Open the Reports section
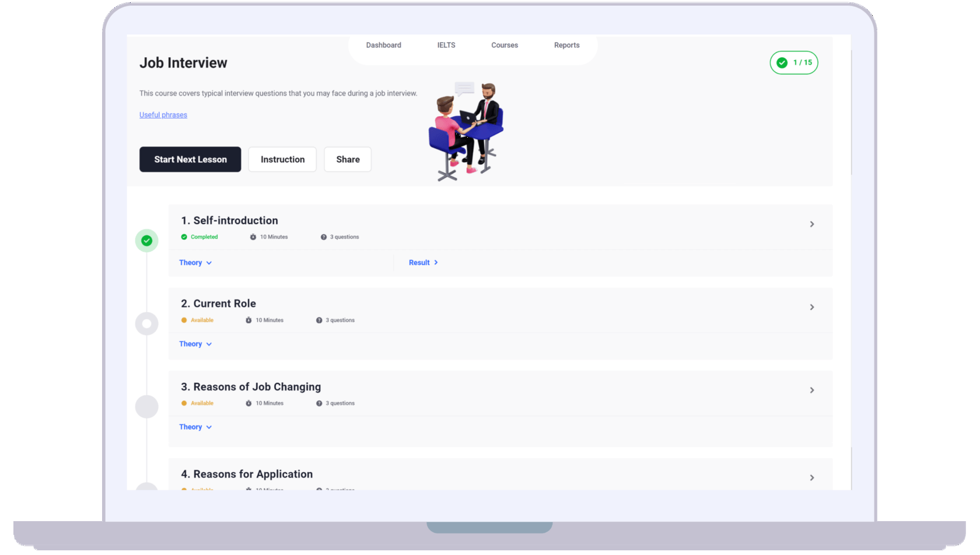 click(x=566, y=45)
